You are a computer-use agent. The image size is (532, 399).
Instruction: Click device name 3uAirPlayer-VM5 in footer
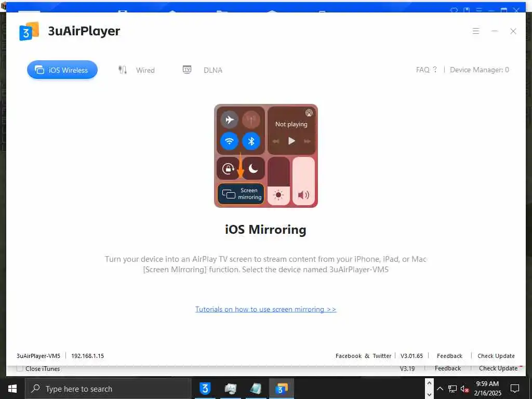pyautogui.click(x=38, y=356)
